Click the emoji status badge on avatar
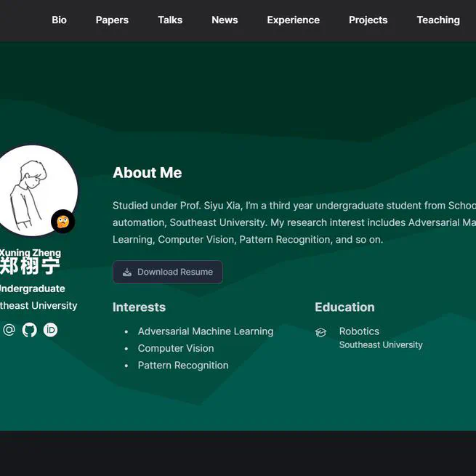Viewport: 476px width, 476px height. 62,222
